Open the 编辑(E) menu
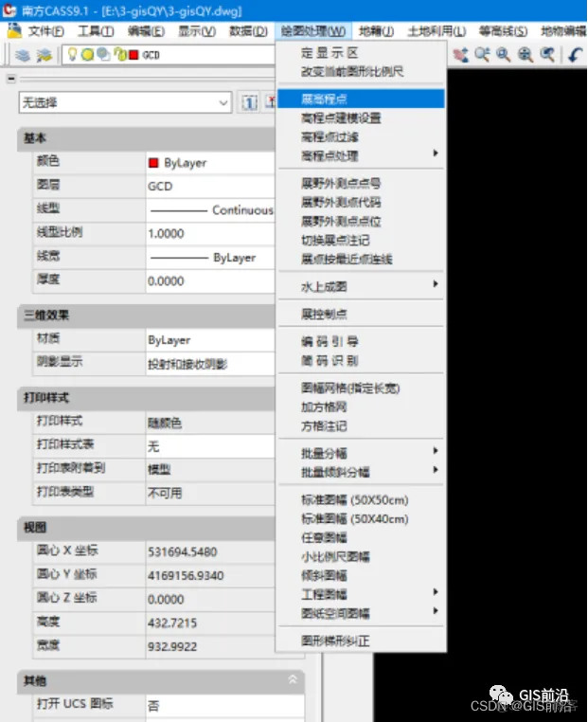The height and width of the screenshot is (722, 588). (x=147, y=31)
